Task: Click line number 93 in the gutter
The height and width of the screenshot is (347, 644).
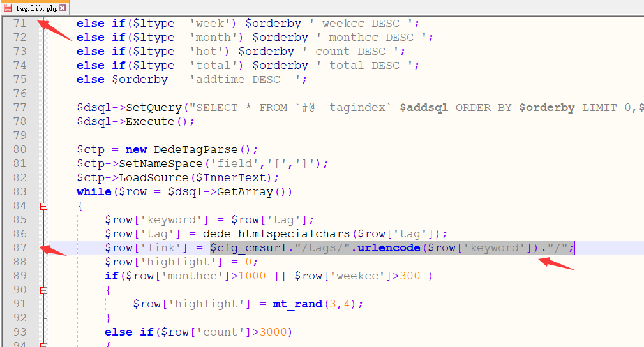Action: point(19,332)
